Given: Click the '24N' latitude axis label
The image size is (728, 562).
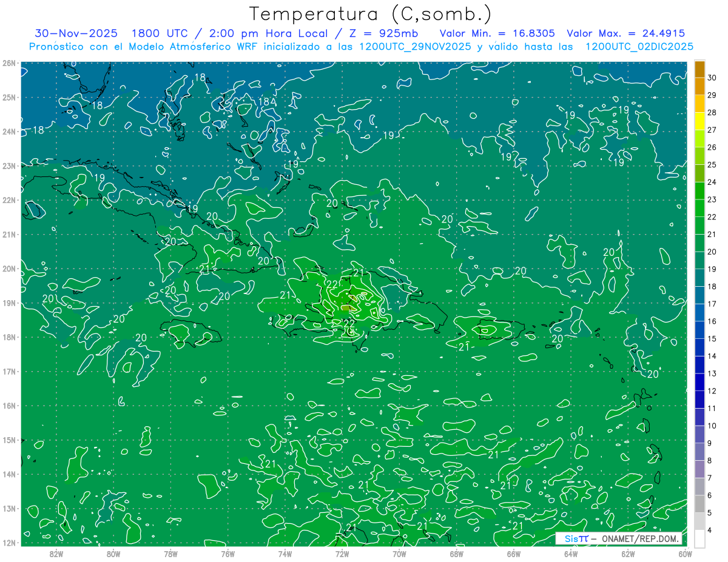Looking at the screenshot, I should [x=8, y=132].
